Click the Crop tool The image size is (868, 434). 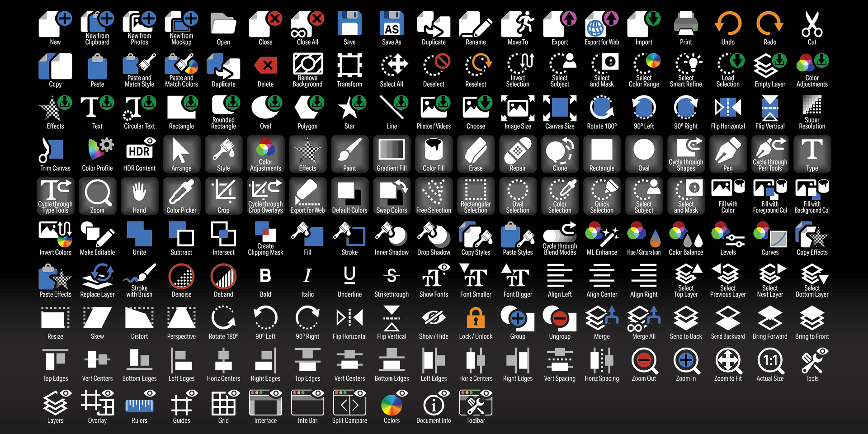[223, 196]
